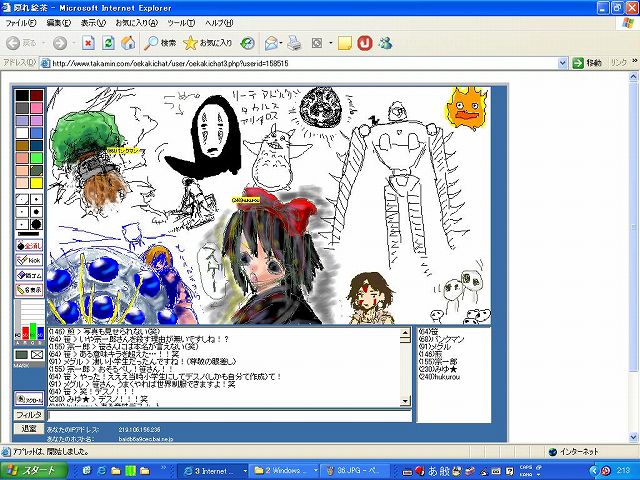Adjust the red R color bar
This screenshot has width=640, height=480.
click(x=25, y=333)
